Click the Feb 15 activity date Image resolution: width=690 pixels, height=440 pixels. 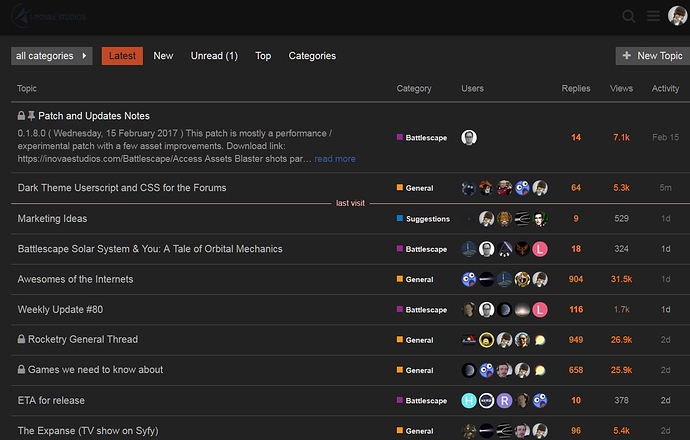click(665, 137)
